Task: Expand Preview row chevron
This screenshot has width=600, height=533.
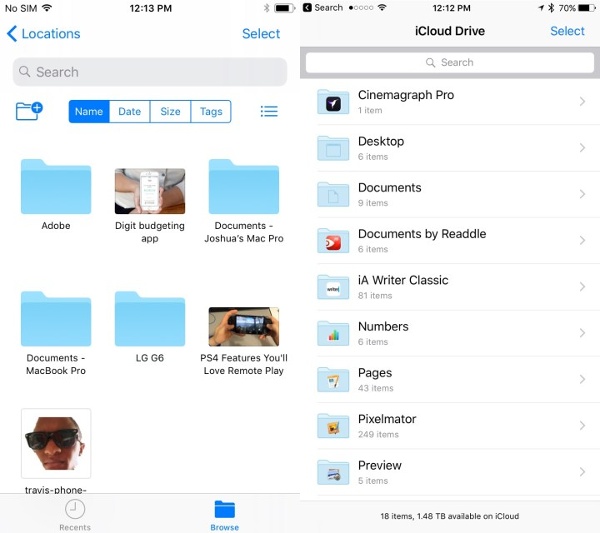Action: (582, 472)
